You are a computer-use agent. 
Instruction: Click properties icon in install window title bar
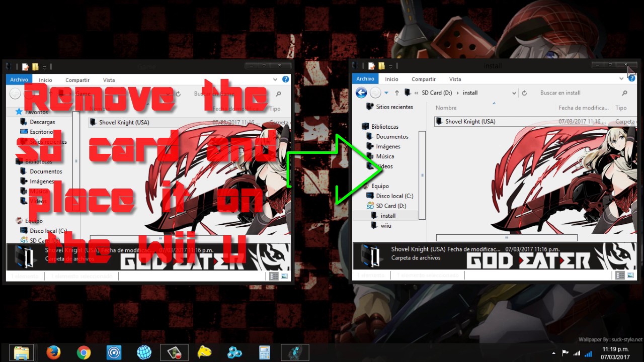point(371,66)
